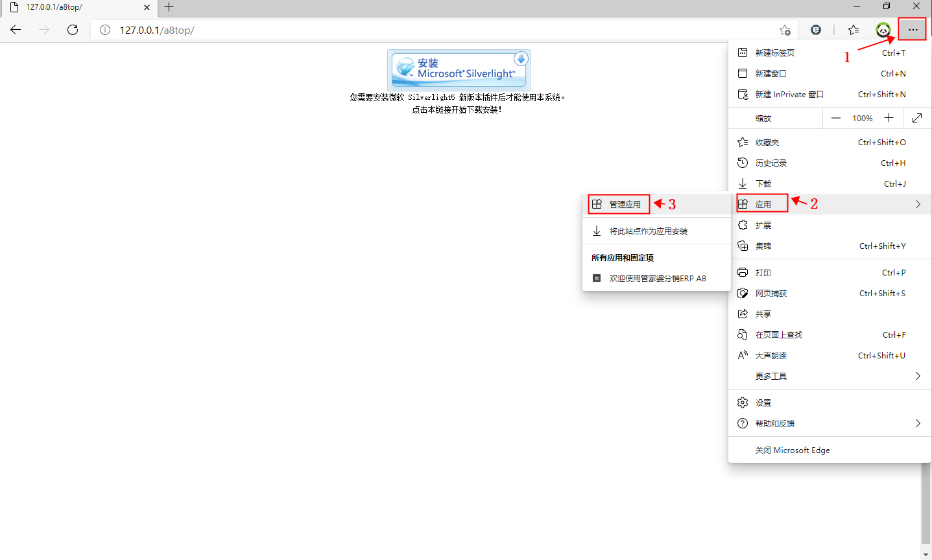Open 更多工具 menu entry
This screenshot has height=560, width=932.
point(830,376)
